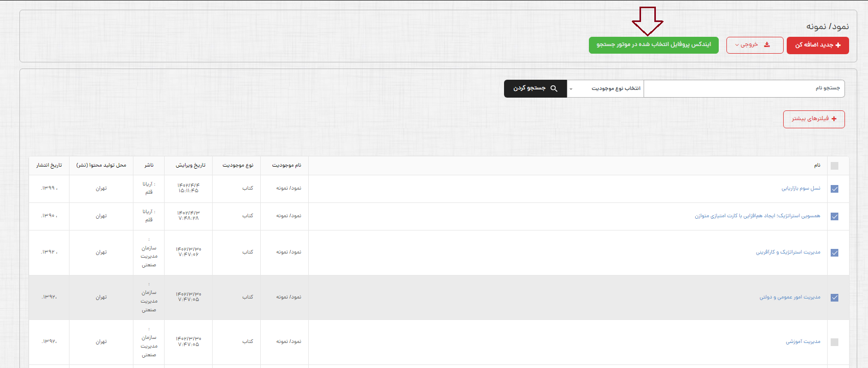Click publisher 'آریانا قلم' in the first row
This screenshot has height=368, width=868.
(x=148, y=188)
